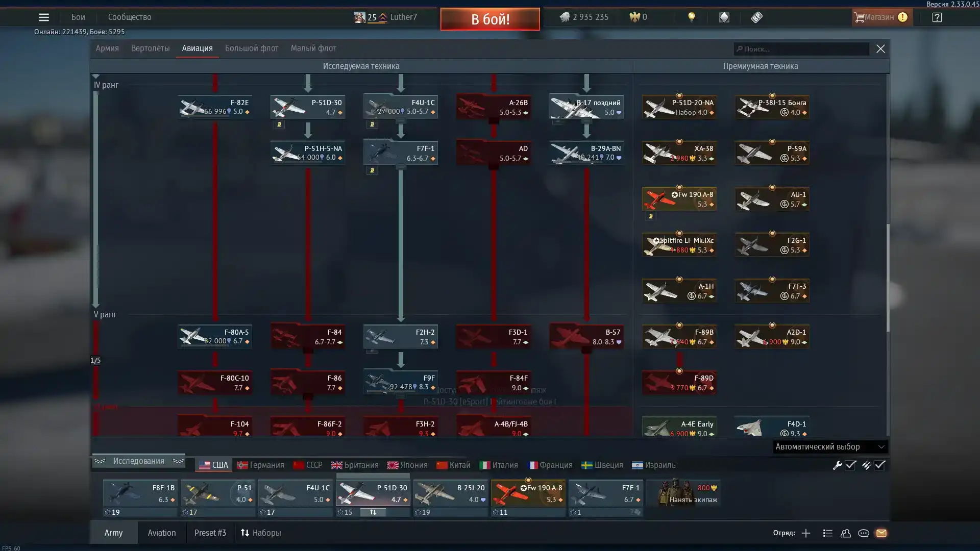Open the chat bubble icon

point(864,533)
